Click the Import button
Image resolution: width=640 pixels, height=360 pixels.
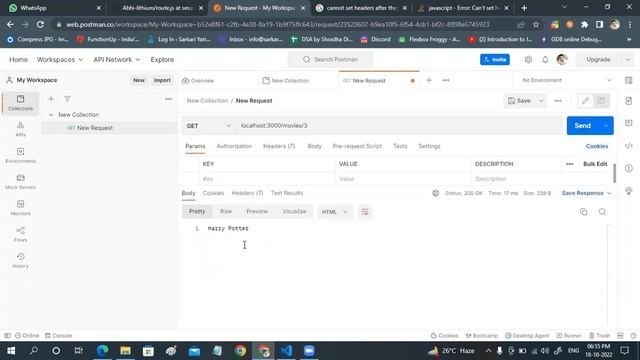(x=162, y=80)
